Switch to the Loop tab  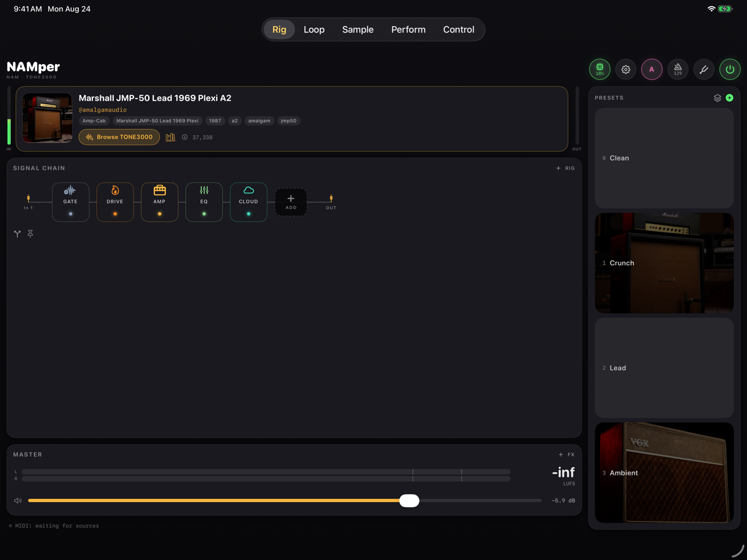(314, 29)
